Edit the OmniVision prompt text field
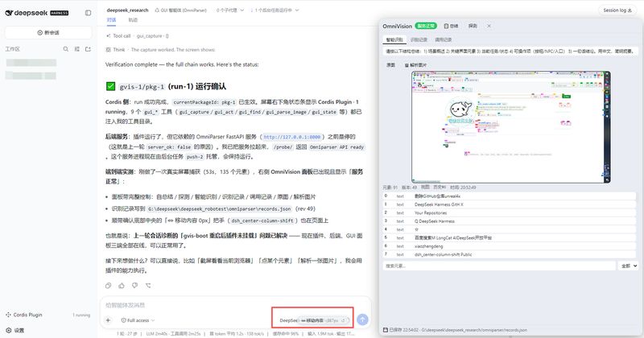644x338 pixels. click(510, 52)
